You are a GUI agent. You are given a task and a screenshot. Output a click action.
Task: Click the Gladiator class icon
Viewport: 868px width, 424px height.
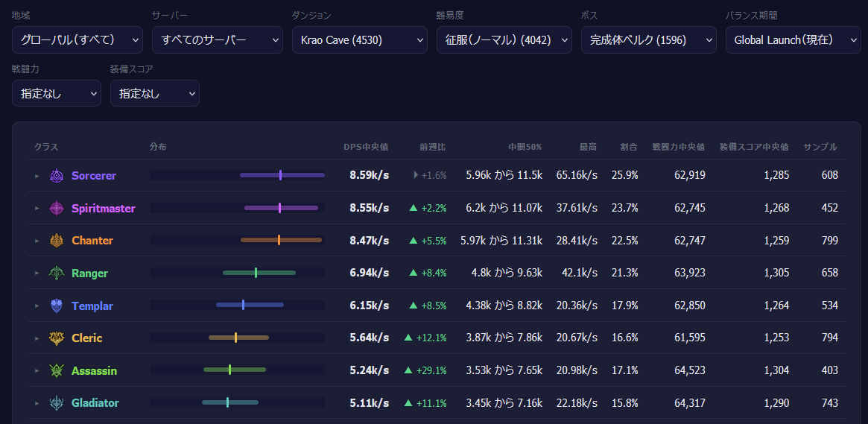pos(57,403)
